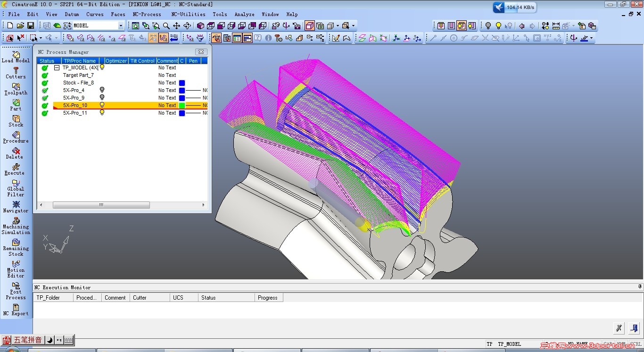The image size is (644, 352).
Task: Toggle visibility bulb for 5X-Pro_10
Action: (102, 105)
